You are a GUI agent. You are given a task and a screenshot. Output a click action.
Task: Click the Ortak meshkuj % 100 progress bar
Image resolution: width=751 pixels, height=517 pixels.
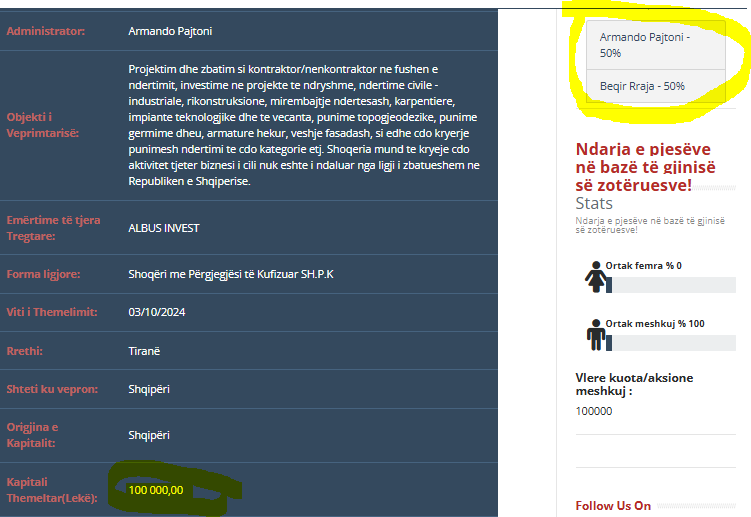(670, 343)
